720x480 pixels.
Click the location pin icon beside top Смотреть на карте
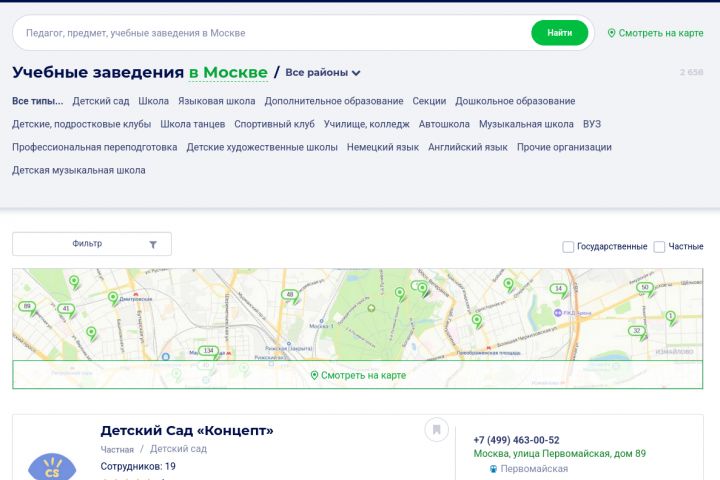tap(612, 33)
